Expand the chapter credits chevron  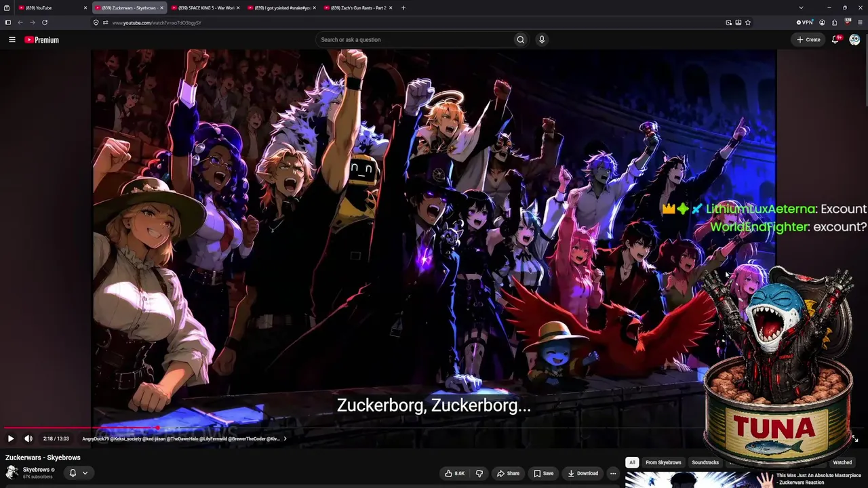point(285,439)
